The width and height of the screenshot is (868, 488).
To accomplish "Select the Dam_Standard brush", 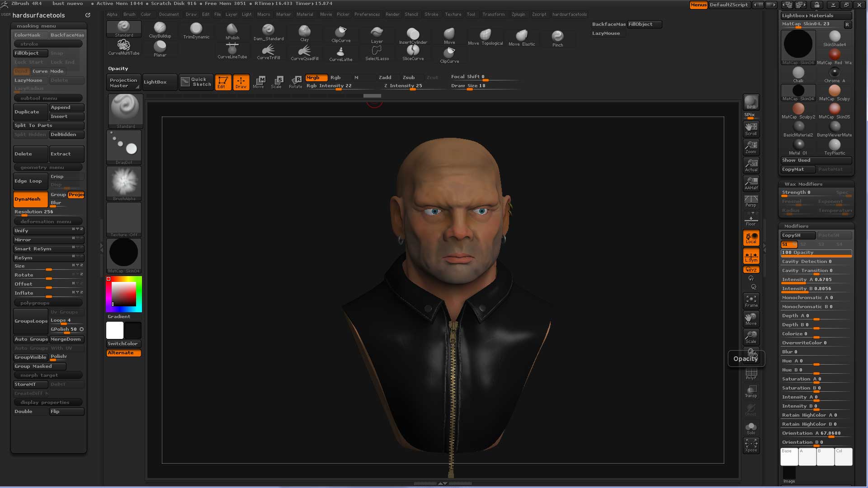I will click(x=269, y=32).
